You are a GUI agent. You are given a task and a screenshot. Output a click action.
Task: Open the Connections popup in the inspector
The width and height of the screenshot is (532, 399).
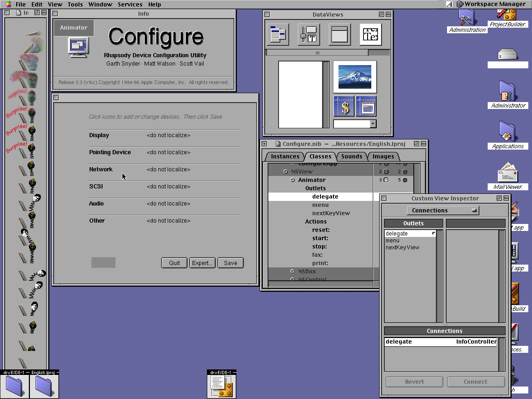click(442, 210)
